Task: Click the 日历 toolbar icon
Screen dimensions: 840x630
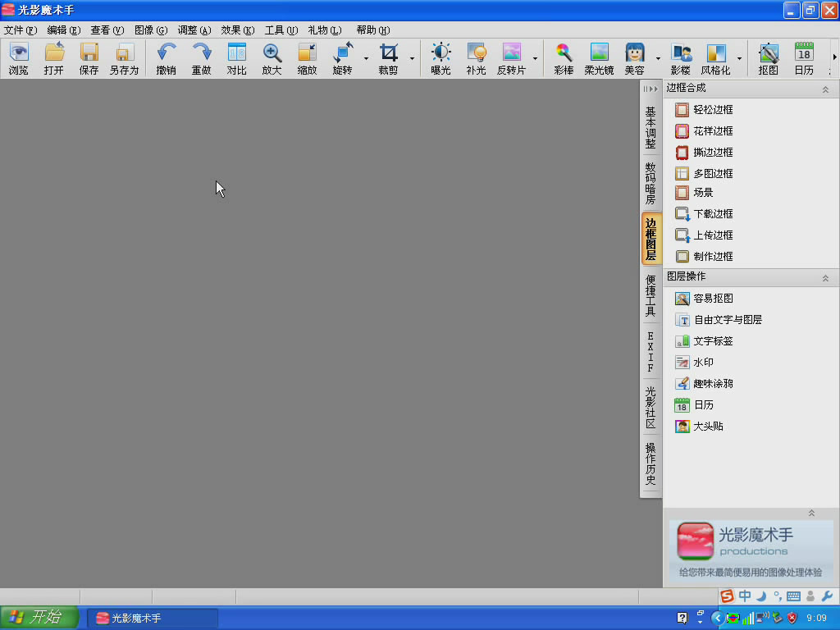Action: 804,58
